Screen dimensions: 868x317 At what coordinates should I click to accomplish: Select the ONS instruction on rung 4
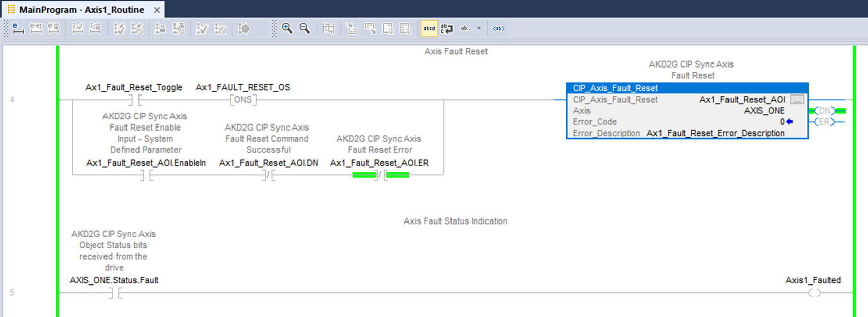point(243,100)
